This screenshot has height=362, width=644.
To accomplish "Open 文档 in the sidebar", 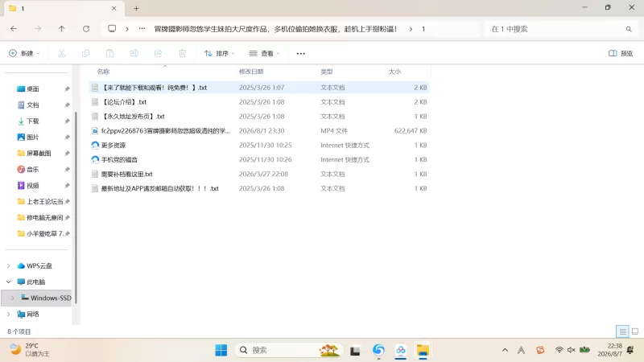I will pos(33,105).
